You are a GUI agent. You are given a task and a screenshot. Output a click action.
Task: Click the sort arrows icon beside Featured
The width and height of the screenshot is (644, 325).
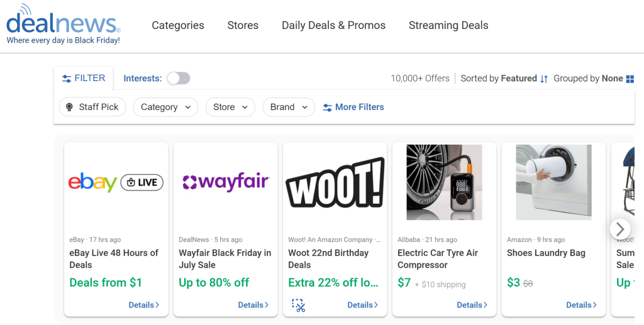click(544, 79)
